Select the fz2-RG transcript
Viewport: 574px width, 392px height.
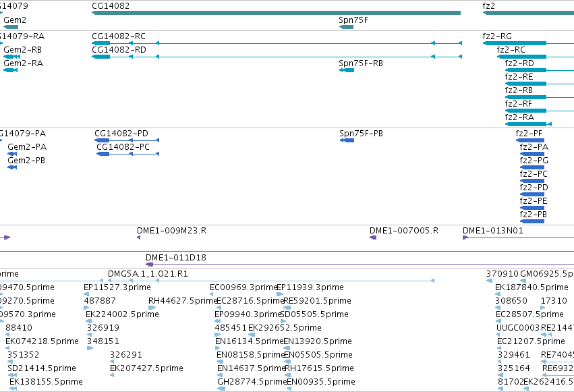pyautogui.click(x=528, y=43)
